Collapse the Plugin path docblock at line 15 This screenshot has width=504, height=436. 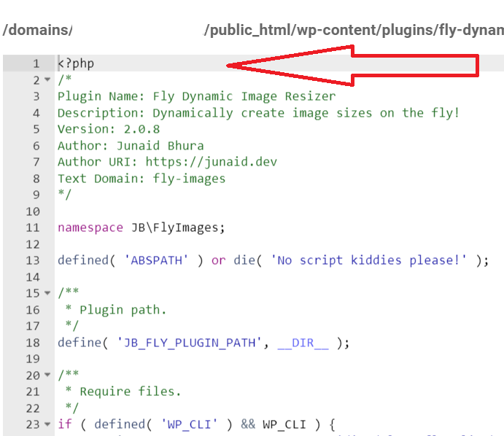click(x=47, y=293)
